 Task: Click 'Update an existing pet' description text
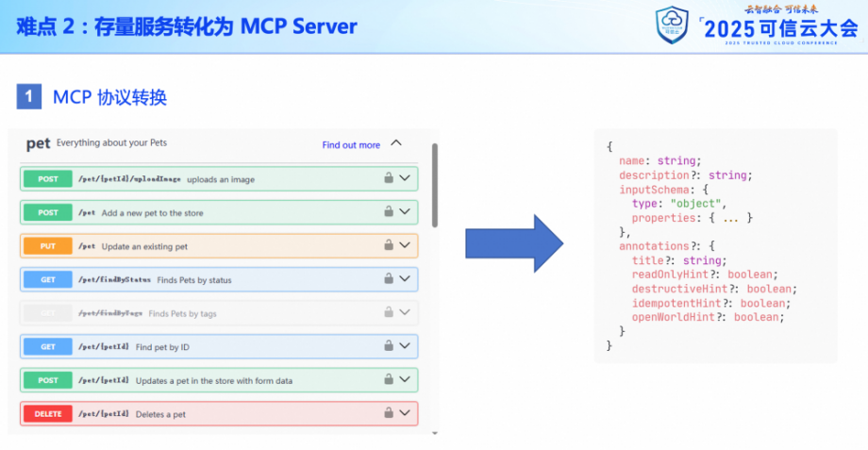(x=144, y=246)
